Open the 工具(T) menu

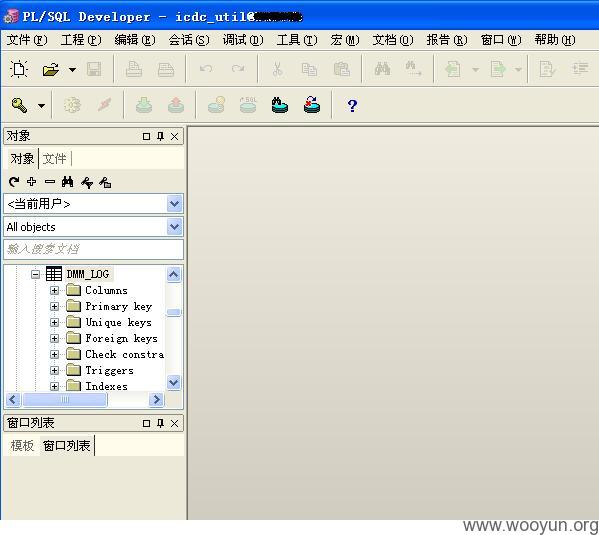[x=297, y=40]
